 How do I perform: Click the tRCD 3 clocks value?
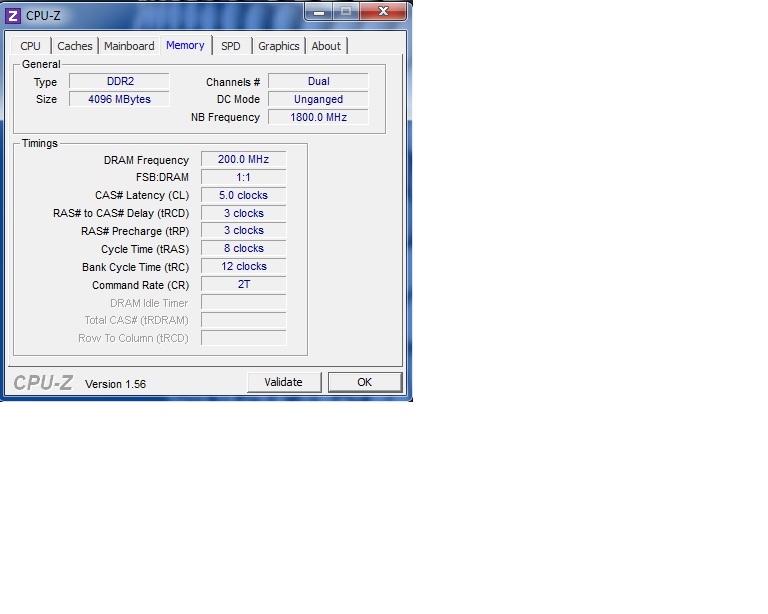243,213
